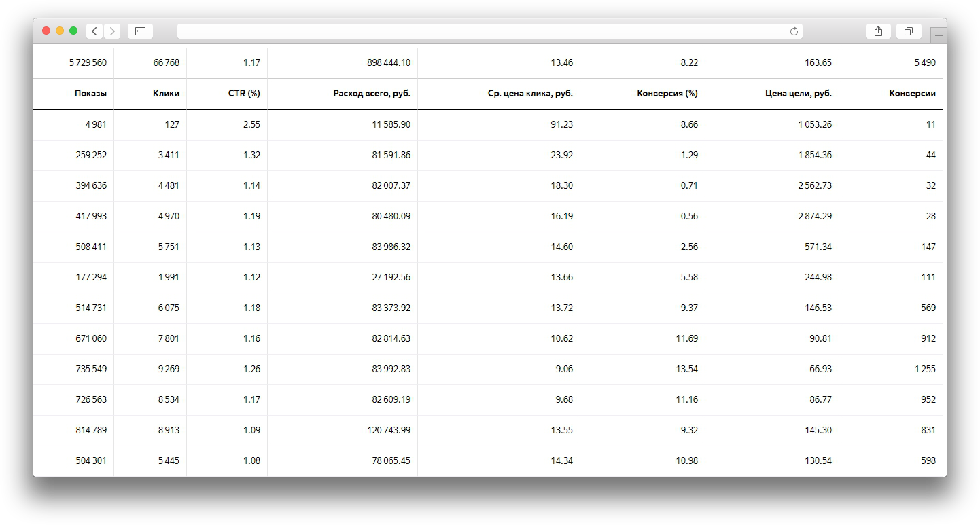Sort by Ср. цена клика, руб. header
Image resolution: width=980 pixels, height=525 pixels.
(x=530, y=94)
